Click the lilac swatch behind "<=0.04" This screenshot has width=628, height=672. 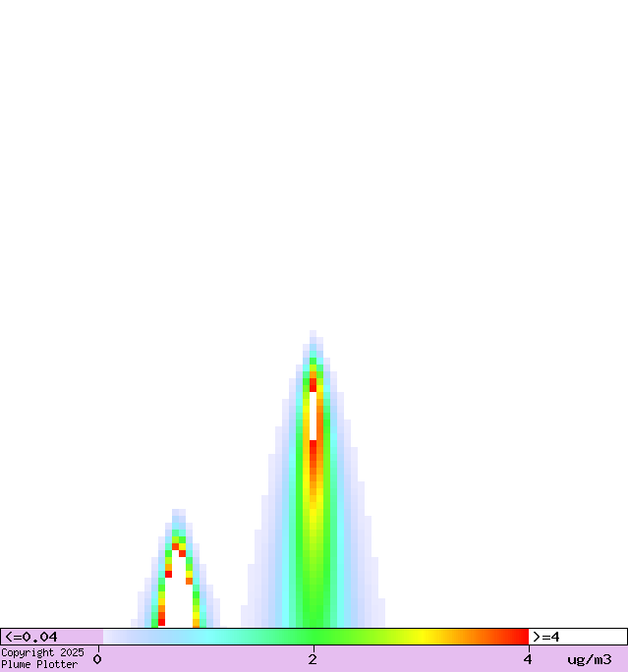point(52,637)
